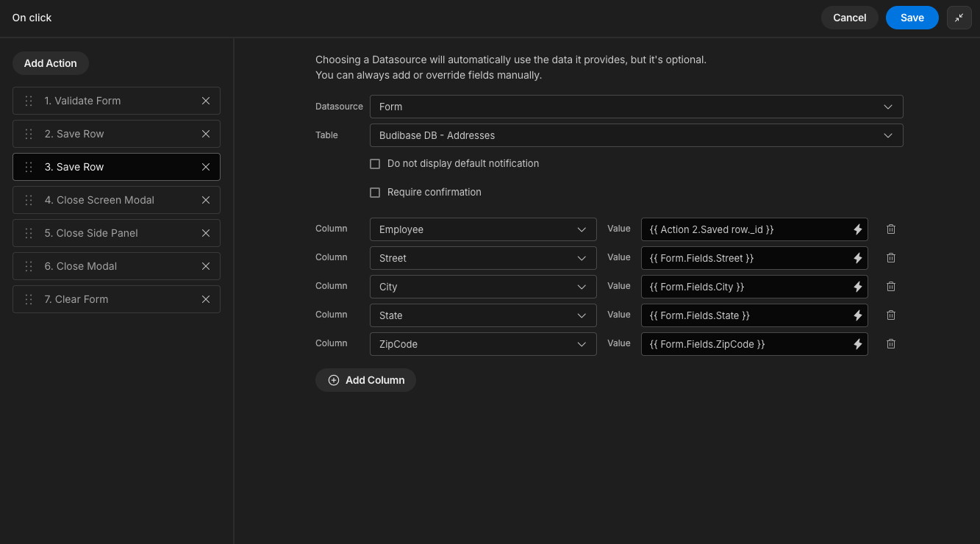Screen dimensions: 980x544
Task: Delete the Employee column row
Action: click(891, 229)
